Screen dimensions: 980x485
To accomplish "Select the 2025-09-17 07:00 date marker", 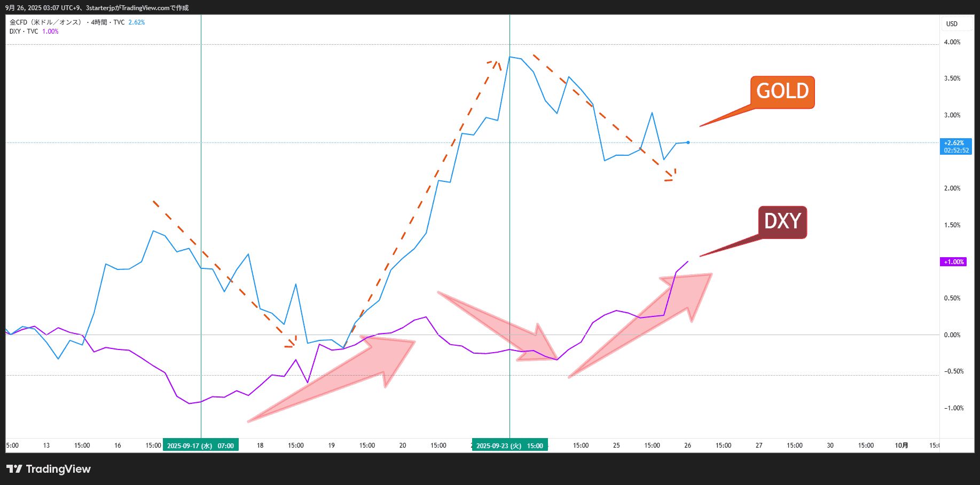I will click(x=201, y=446).
